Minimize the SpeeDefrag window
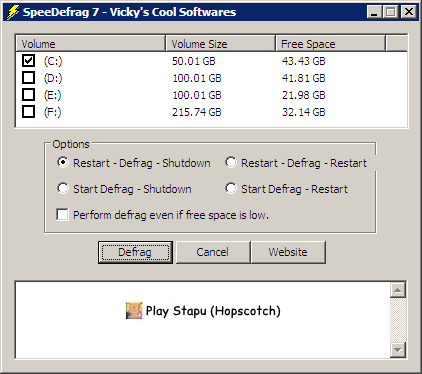This screenshot has height=374, width=422. point(374,12)
